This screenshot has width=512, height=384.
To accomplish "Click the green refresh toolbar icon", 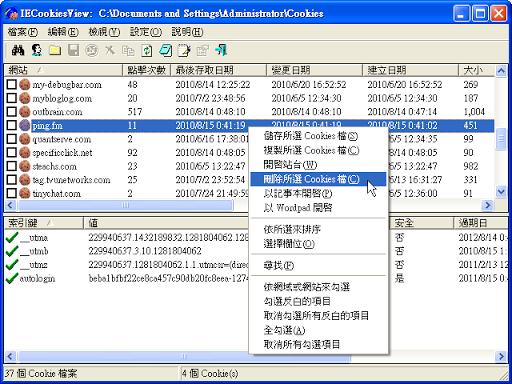I will click(x=147, y=51).
